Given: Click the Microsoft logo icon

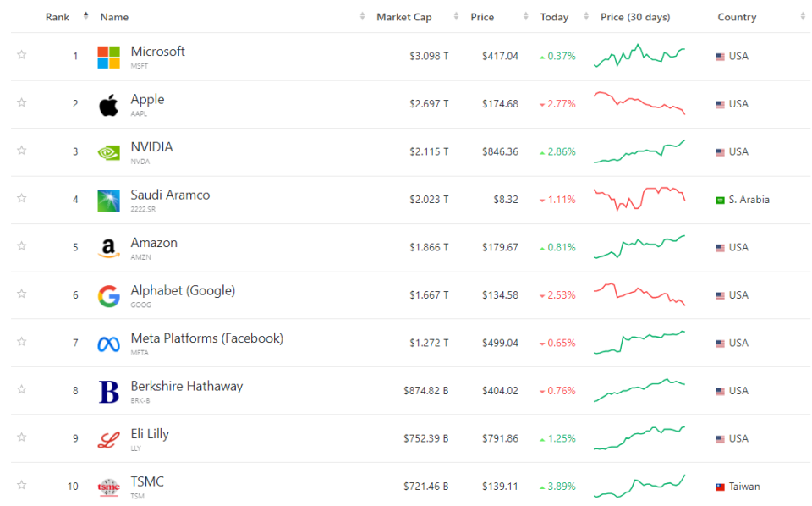Looking at the screenshot, I should click(x=109, y=57).
